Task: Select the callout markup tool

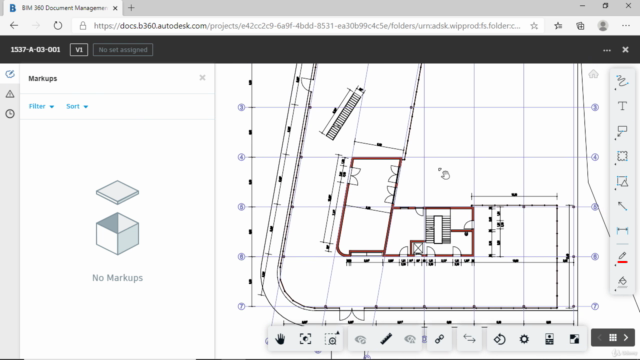Action: click(622, 131)
